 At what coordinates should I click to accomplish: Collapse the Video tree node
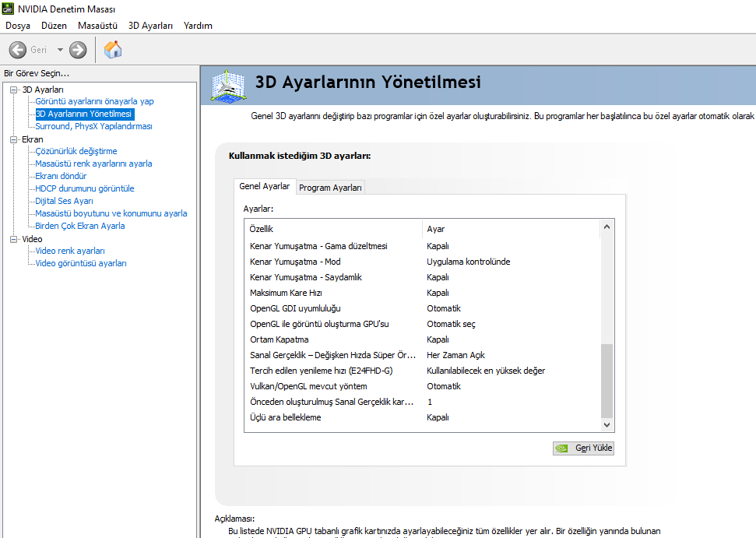[x=14, y=239]
